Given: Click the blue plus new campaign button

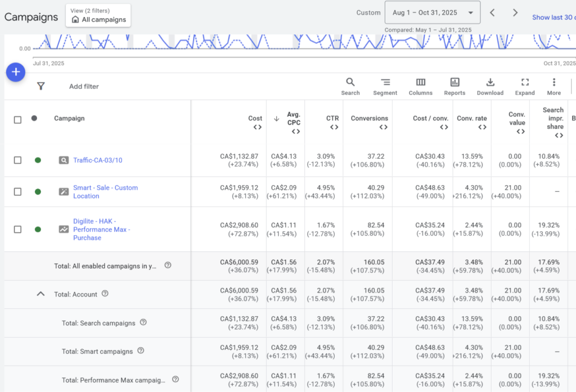Looking at the screenshot, I should [x=16, y=72].
